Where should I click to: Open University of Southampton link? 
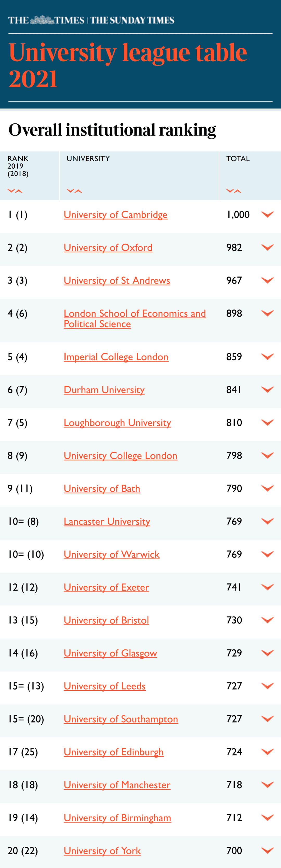click(121, 719)
